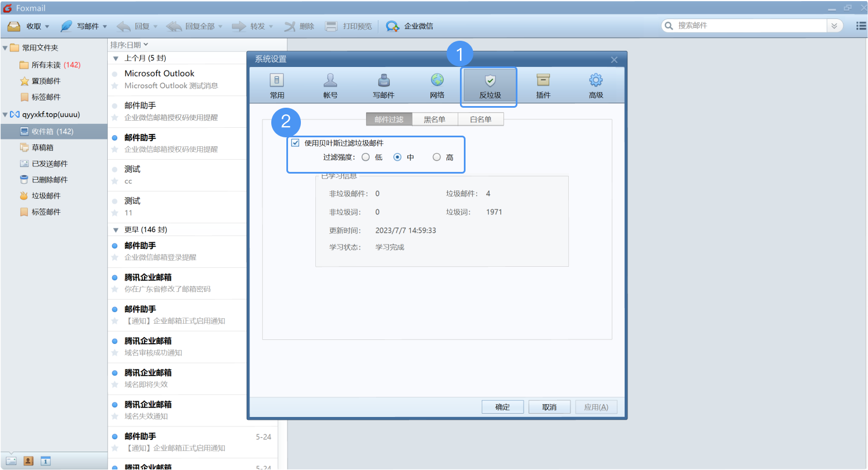
Task: Open the 高级 advanced gear icon
Action: click(x=596, y=80)
